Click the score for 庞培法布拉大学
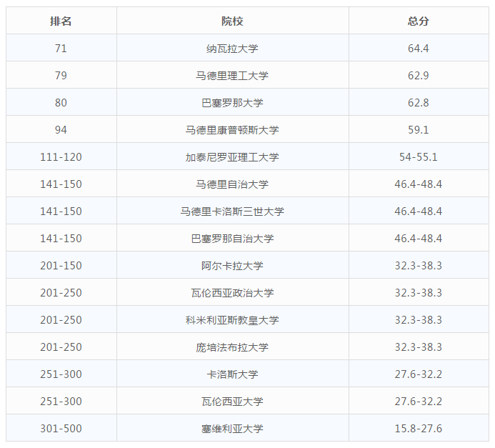Image resolution: width=495 pixels, height=448 pixels. tap(419, 347)
